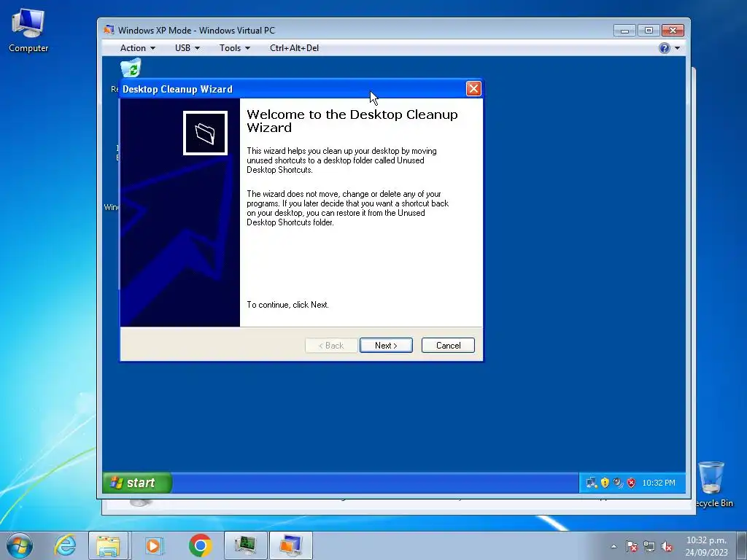Click the XP tray yellow security shield icon
The width and height of the screenshot is (747, 560).
tap(605, 483)
